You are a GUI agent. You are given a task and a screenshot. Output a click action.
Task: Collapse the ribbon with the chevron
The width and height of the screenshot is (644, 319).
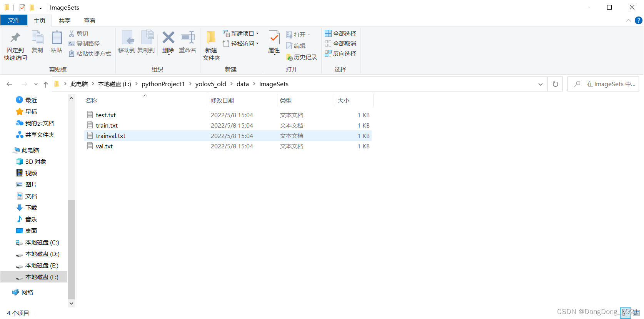click(629, 20)
